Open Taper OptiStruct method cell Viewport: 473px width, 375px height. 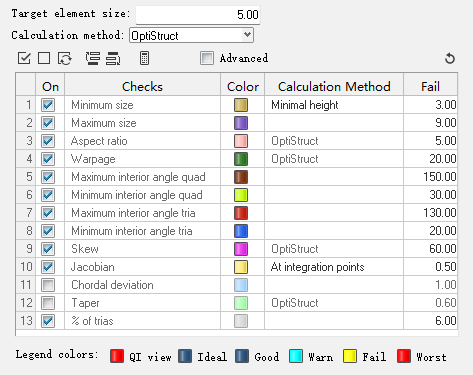[x=334, y=303]
